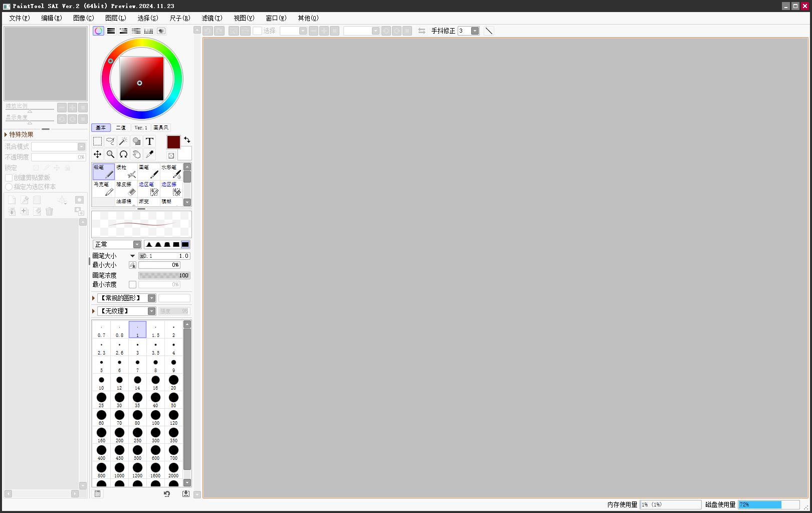Select the magic wand tool
Screen dimensions: 812x513
[123, 141]
